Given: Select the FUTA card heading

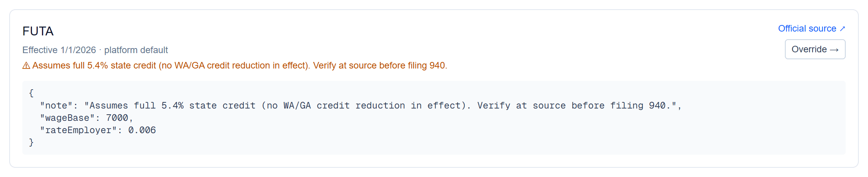Looking at the screenshot, I should pos(38,31).
